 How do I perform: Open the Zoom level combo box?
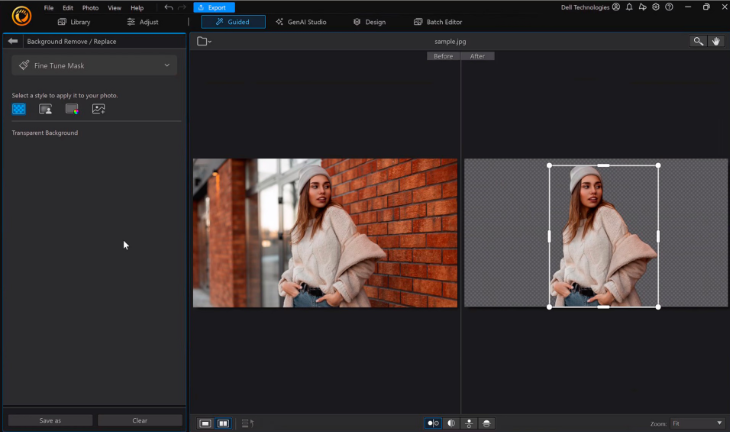pos(698,423)
